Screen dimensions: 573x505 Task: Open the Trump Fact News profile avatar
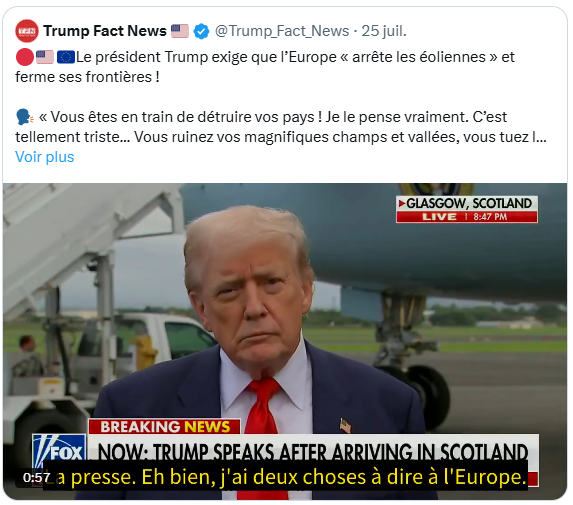coord(27,31)
